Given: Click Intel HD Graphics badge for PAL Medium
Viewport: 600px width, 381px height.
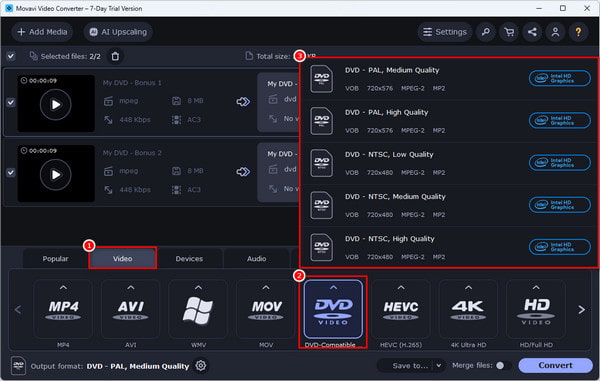Looking at the screenshot, I should [559, 78].
